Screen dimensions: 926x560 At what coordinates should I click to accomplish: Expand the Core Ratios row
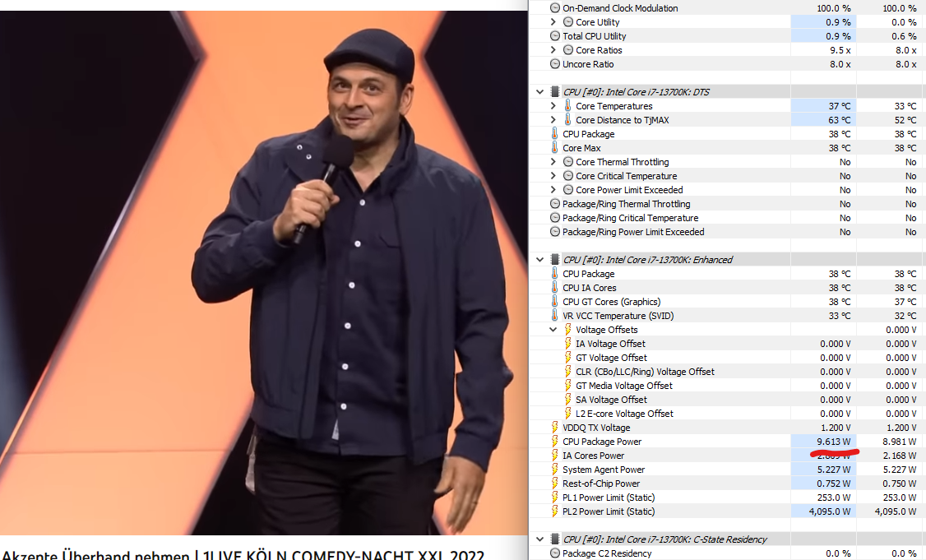click(553, 50)
